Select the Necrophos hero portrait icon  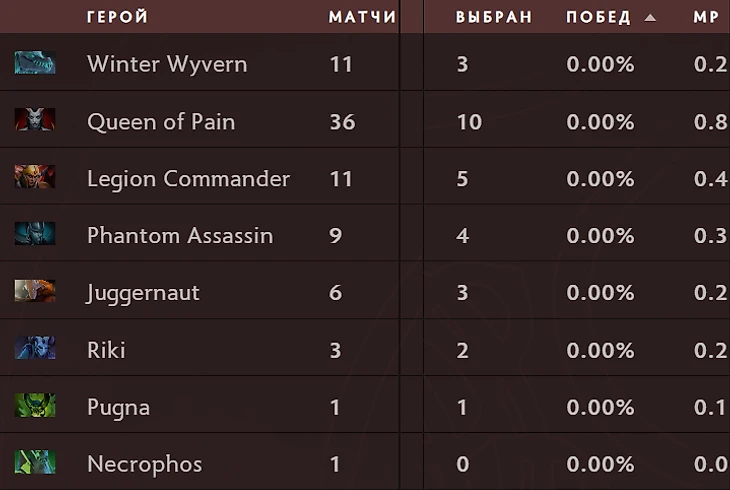coord(35,462)
